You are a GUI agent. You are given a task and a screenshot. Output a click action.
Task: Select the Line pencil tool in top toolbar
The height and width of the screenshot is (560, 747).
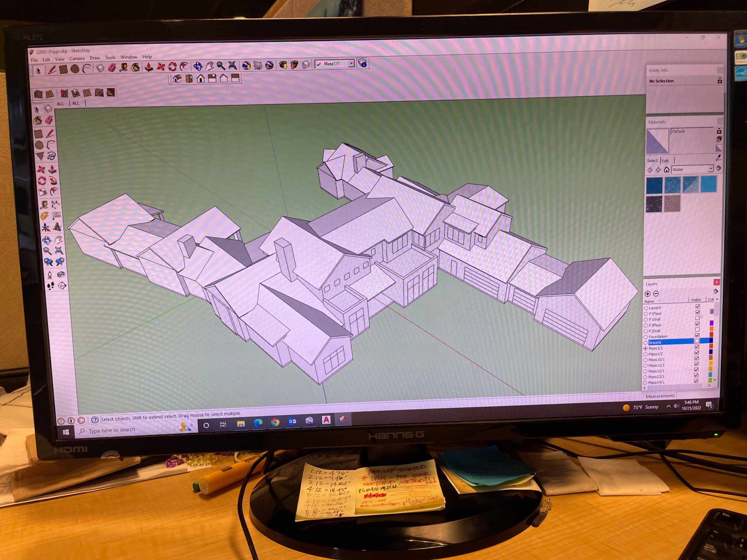point(52,70)
